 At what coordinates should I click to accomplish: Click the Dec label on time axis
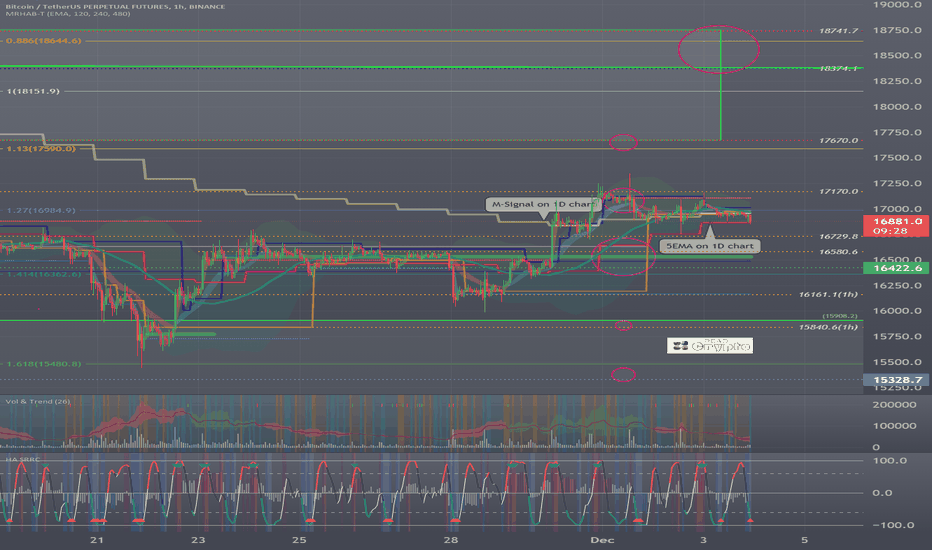pyautogui.click(x=602, y=540)
